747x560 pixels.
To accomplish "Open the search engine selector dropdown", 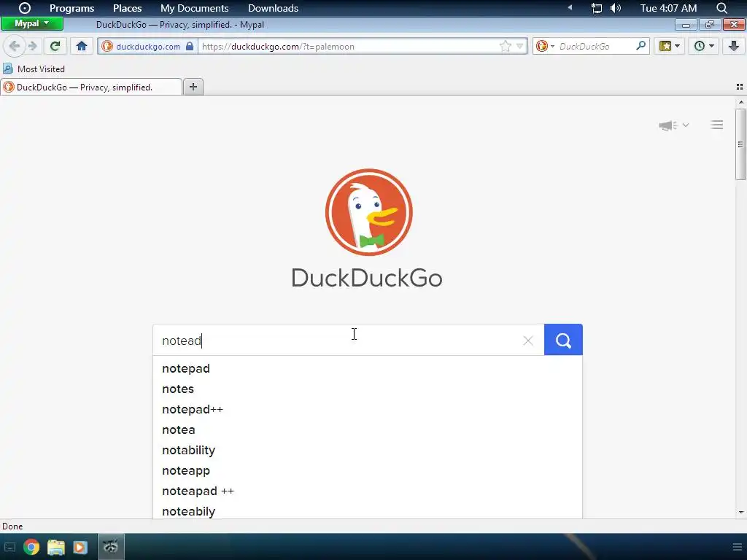I will point(545,46).
